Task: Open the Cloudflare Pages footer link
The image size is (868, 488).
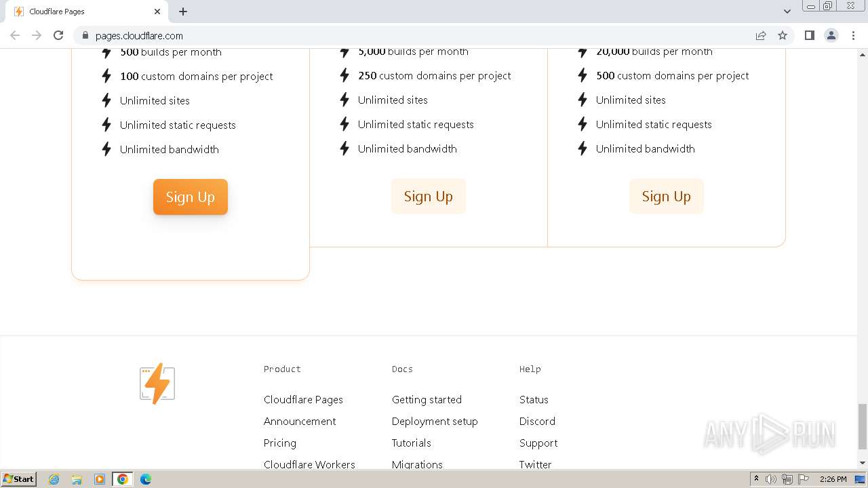Action: click(303, 399)
